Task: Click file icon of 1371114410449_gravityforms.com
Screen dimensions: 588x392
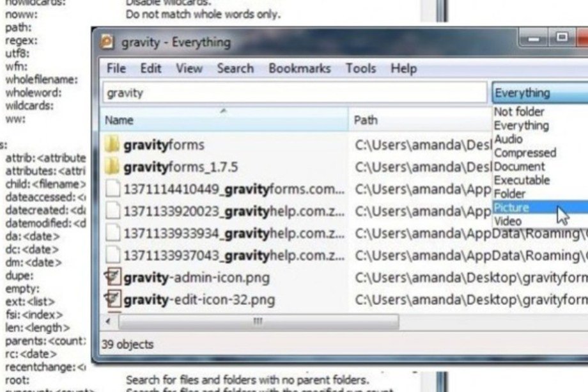Action: (112, 189)
